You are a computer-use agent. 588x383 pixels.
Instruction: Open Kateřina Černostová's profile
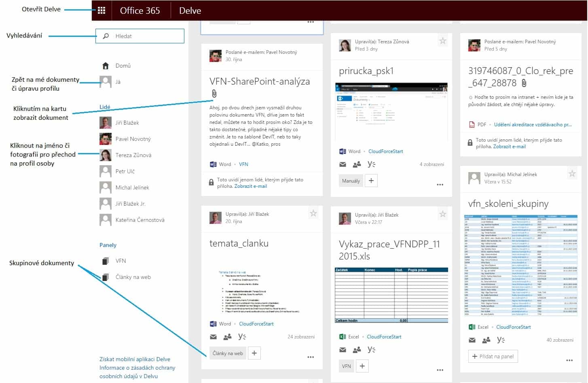[140, 220]
